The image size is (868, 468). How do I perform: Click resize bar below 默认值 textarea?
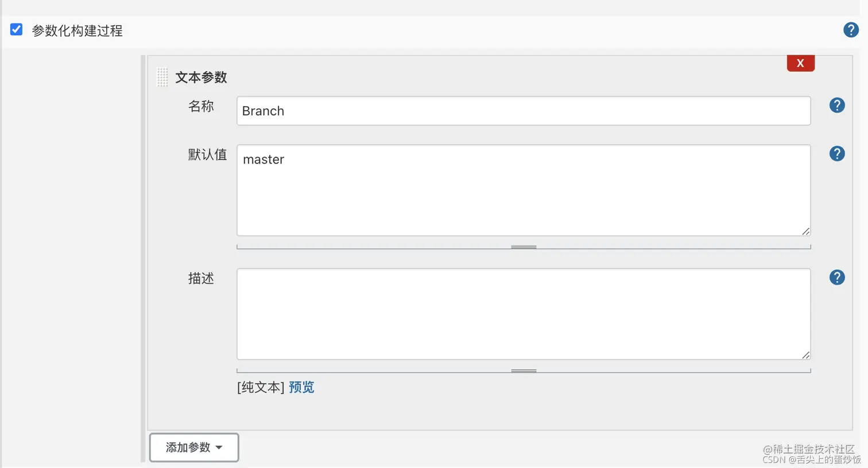524,247
